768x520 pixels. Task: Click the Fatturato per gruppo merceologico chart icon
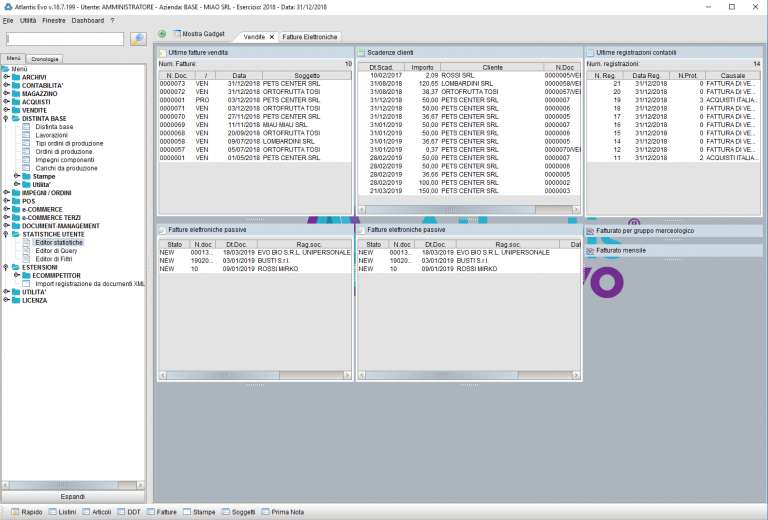pyautogui.click(x=590, y=231)
